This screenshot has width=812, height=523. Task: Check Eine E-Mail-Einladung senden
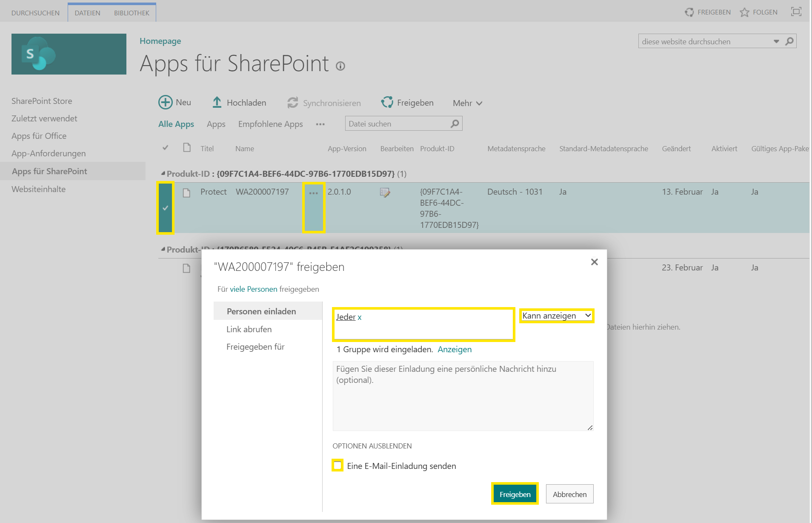[337, 466]
